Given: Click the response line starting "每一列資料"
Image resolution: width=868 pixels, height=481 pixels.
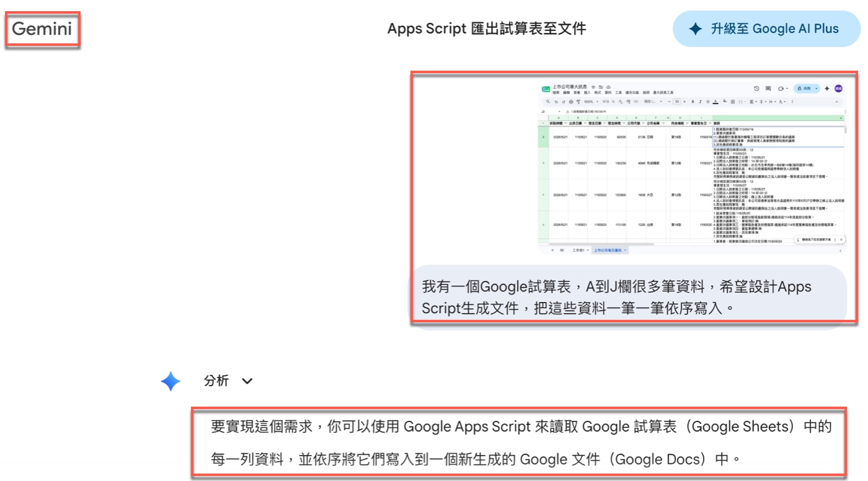Looking at the screenshot, I should 475,459.
